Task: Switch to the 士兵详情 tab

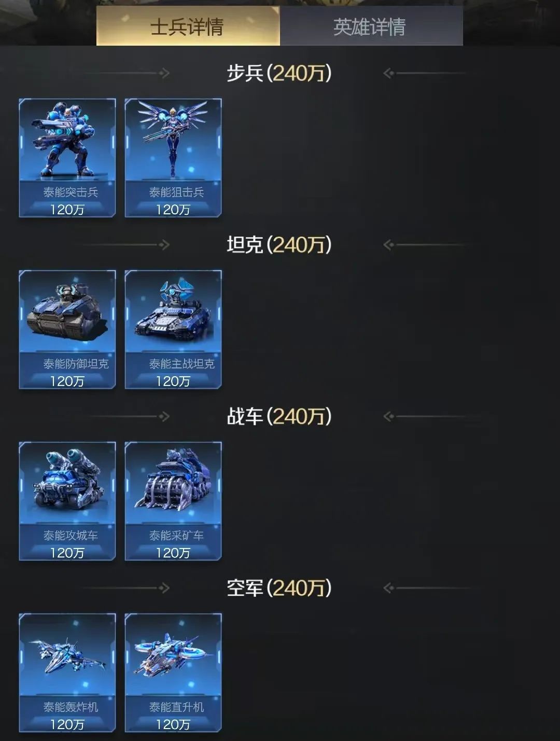Action: [x=188, y=26]
